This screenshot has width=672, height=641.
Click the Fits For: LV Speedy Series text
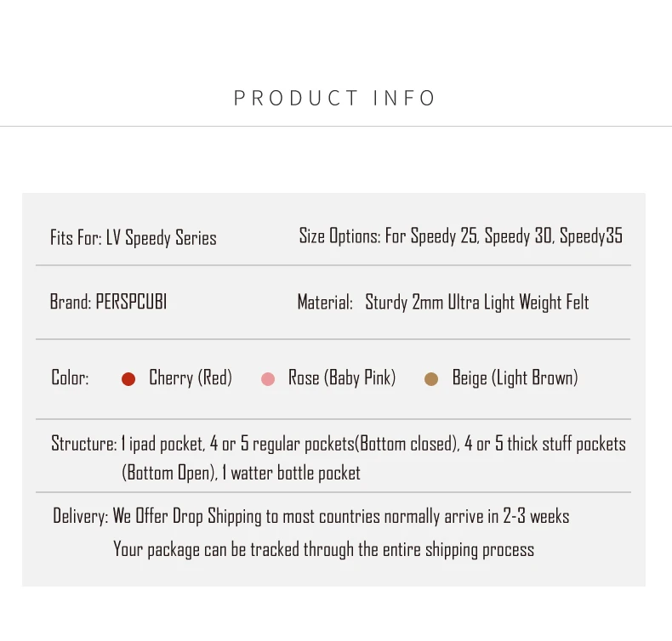(x=134, y=238)
